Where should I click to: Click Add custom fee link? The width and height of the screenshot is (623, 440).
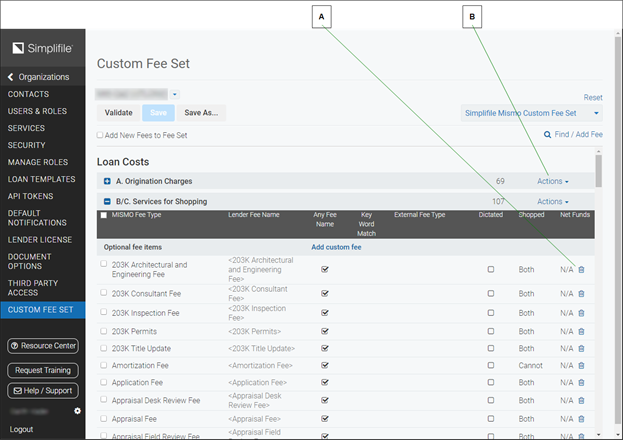point(336,247)
